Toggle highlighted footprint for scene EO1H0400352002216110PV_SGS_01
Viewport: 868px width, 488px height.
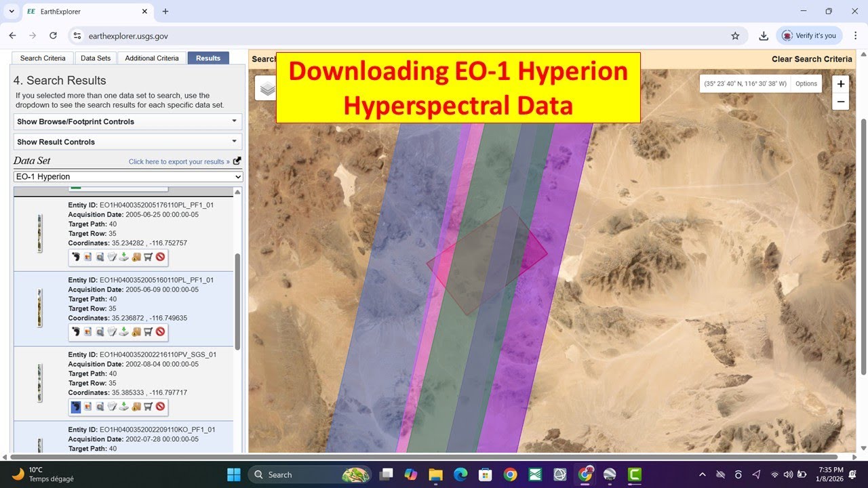75,407
